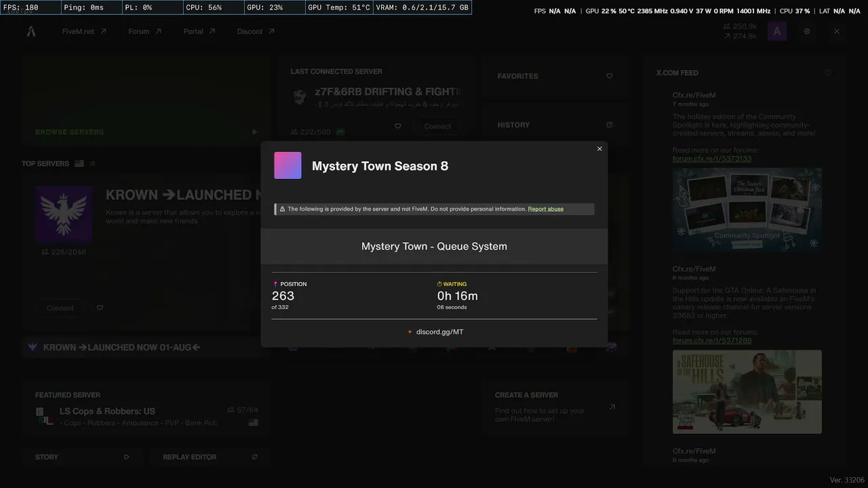
Task: Open History via its clock icon
Action: tap(609, 125)
